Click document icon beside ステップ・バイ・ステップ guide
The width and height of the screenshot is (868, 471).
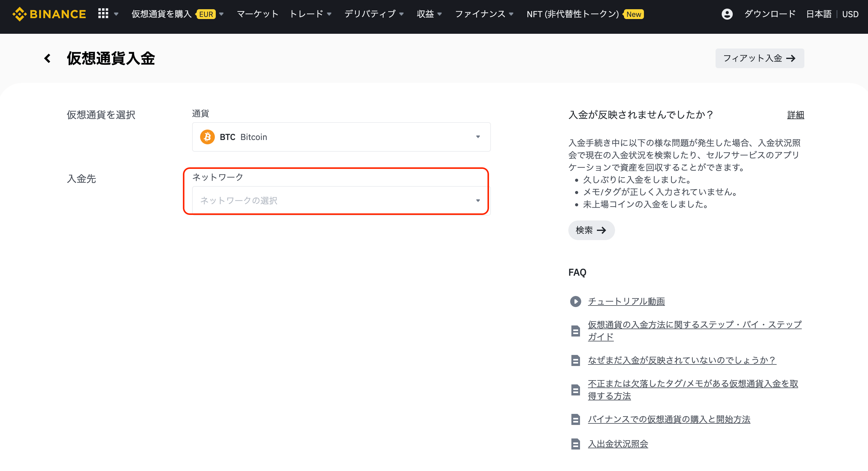click(x=575, y=331)
